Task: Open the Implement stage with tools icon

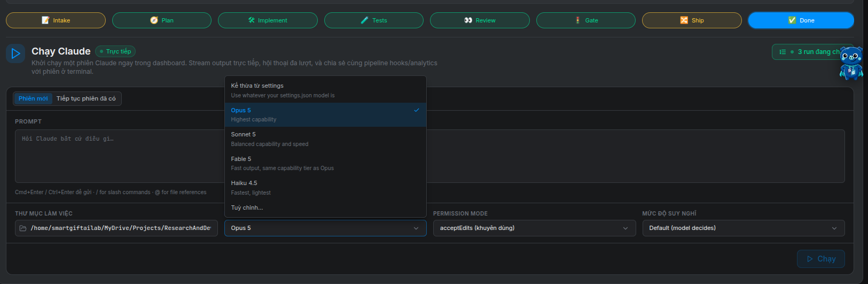Action: coord(268,20)
